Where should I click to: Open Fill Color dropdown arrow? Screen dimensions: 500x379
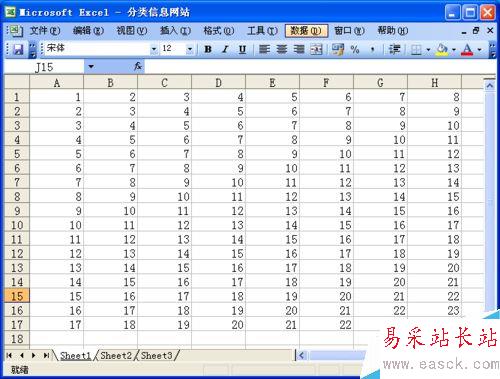tap(454, 49)
